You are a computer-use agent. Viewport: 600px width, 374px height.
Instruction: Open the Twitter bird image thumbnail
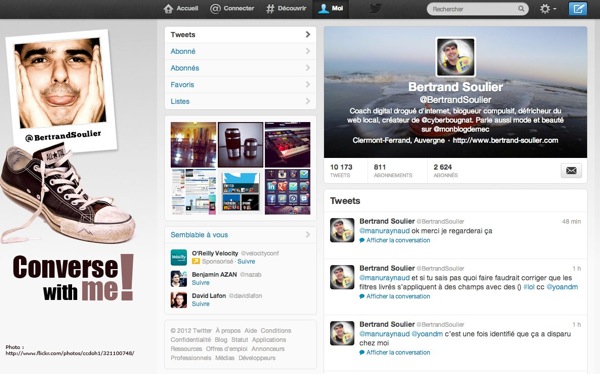241,192
